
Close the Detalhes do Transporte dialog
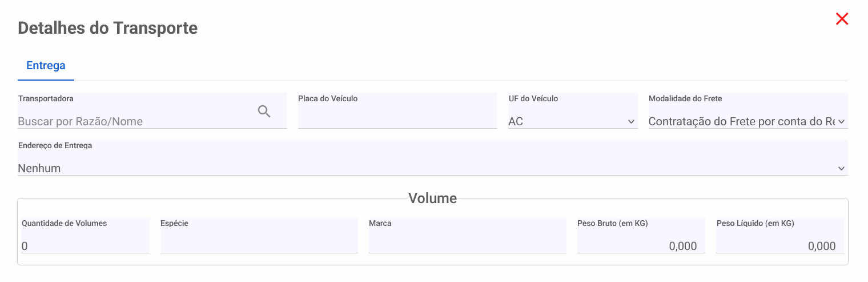(842, 19)
